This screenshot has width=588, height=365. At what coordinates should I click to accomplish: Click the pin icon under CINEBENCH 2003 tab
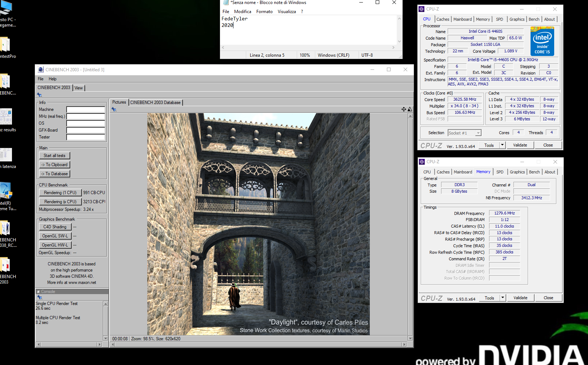39,95
